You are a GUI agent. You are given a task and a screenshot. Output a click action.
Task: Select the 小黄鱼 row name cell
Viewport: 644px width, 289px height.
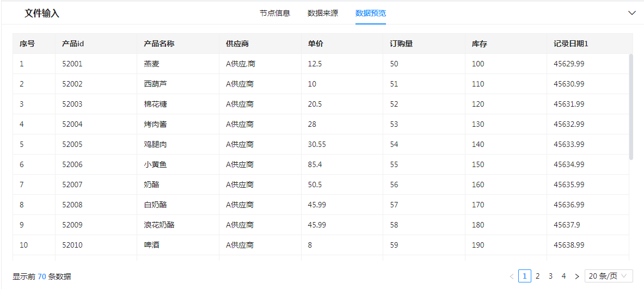tap(155, 164)
